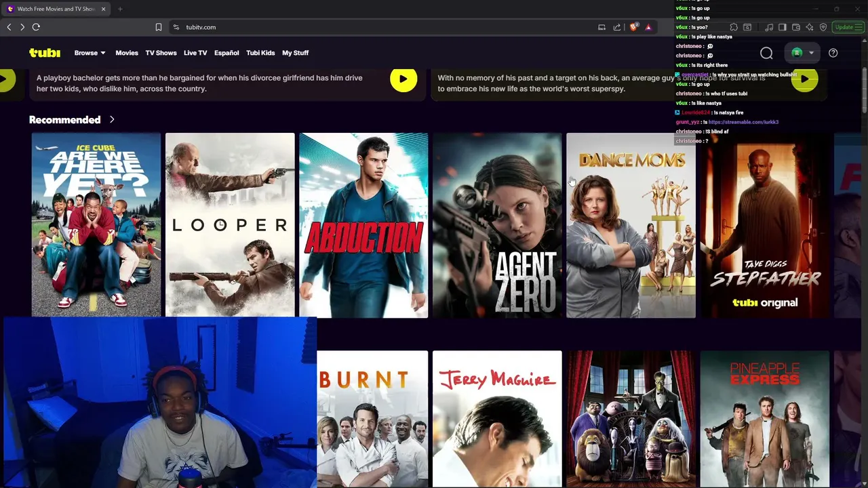Select the Jerry Maguire poster
868x488 pixels.
point(497,419)
